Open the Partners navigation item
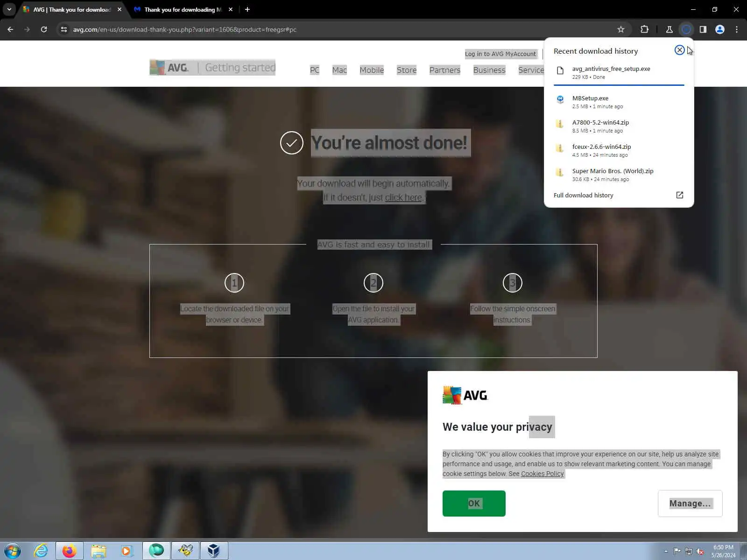The width and height of the screenshot is (747, 560). pyautogui.click(x=445, y=70)
